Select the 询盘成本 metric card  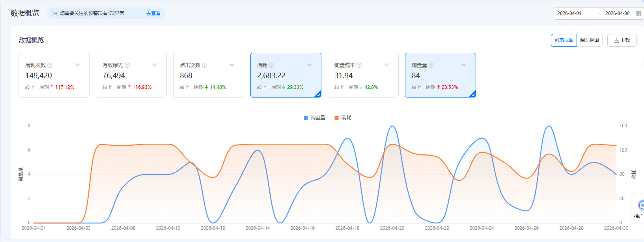[x=363, y=75]
